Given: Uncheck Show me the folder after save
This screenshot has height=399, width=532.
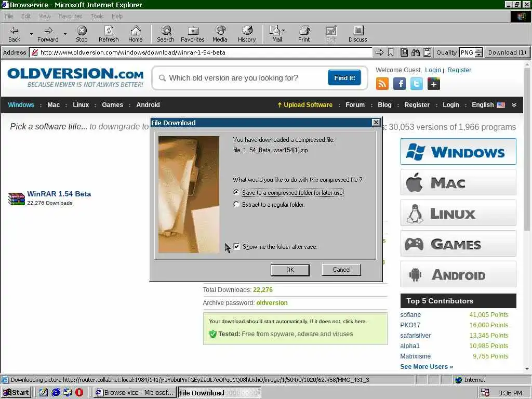Looking at the screenshot, I should (236, 246).
